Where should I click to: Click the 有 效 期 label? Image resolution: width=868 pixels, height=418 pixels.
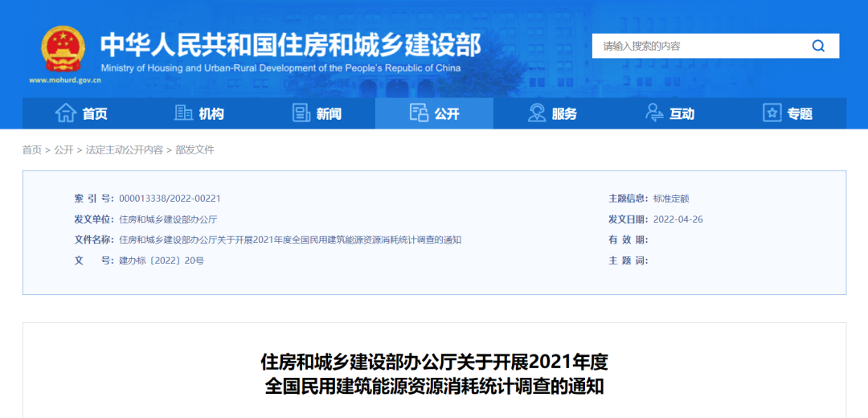(x=628, y=240)
